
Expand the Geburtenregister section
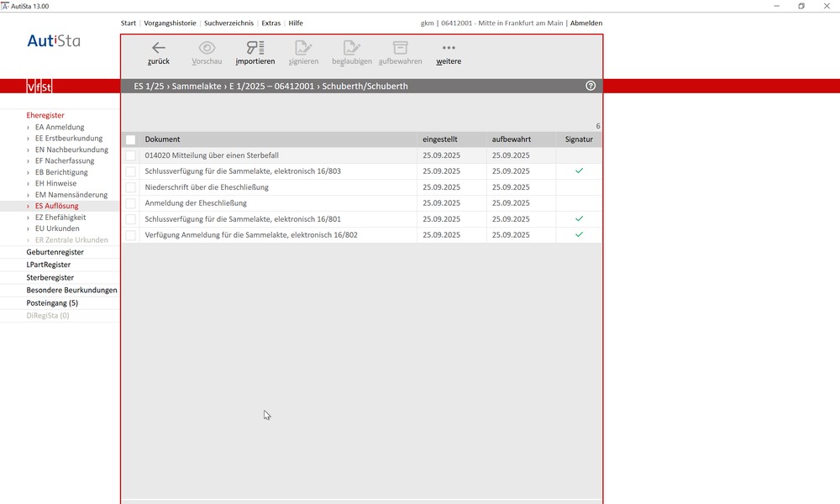55,252
